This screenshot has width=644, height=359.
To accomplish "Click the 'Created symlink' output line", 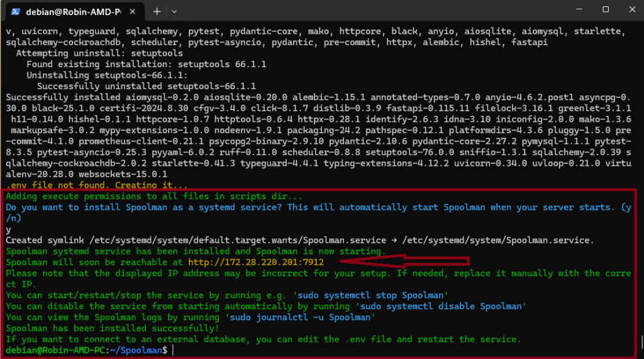I will pyautogui.click(x=300, y=240).
